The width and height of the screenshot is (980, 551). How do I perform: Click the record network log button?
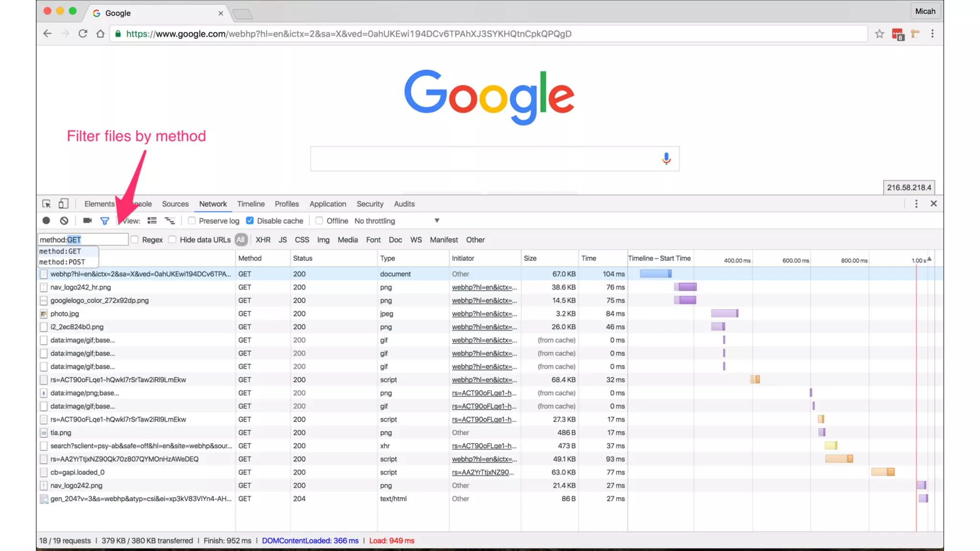[x=46, y=220]
